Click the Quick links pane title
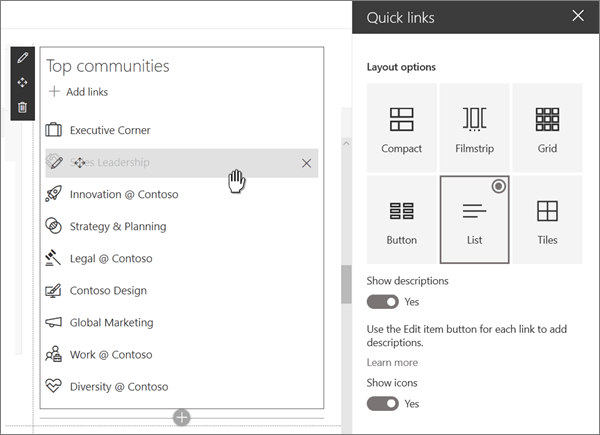Image resolution: width=600 pixels, height=435 pixels. pyautogui.click(x=400, y=18)
